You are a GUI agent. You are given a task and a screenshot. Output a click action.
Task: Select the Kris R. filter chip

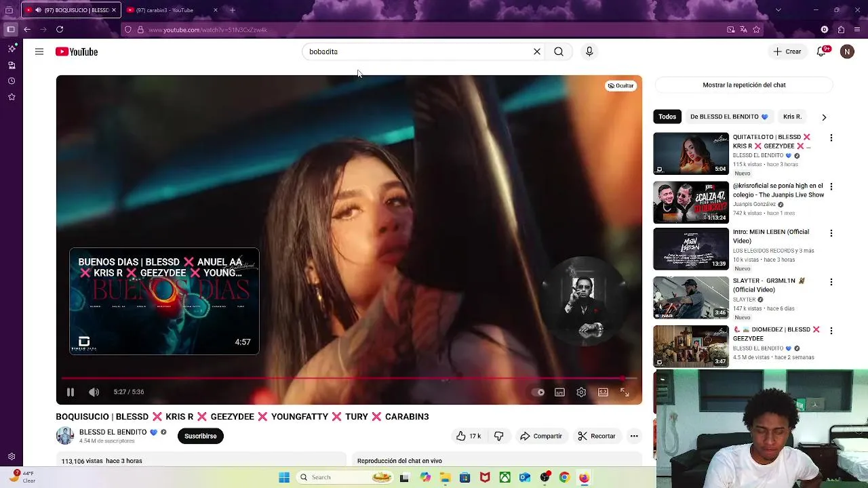point(792,117)
